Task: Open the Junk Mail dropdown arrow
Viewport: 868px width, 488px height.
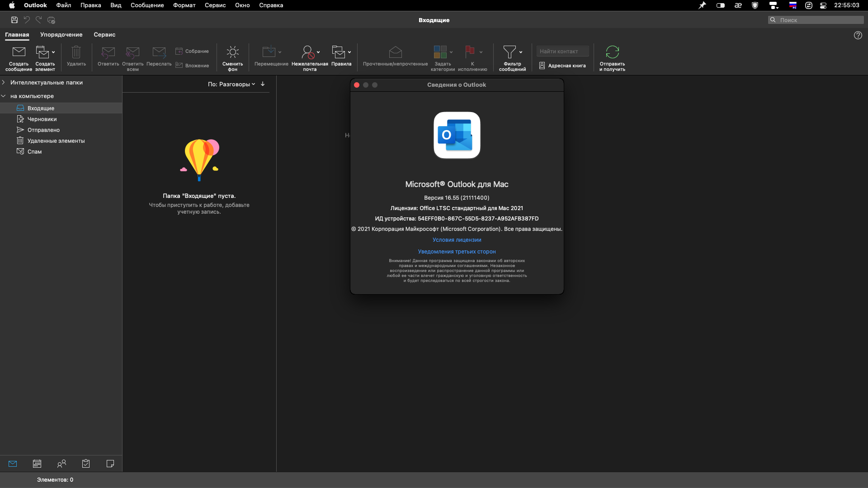Action: pos(318,52)
